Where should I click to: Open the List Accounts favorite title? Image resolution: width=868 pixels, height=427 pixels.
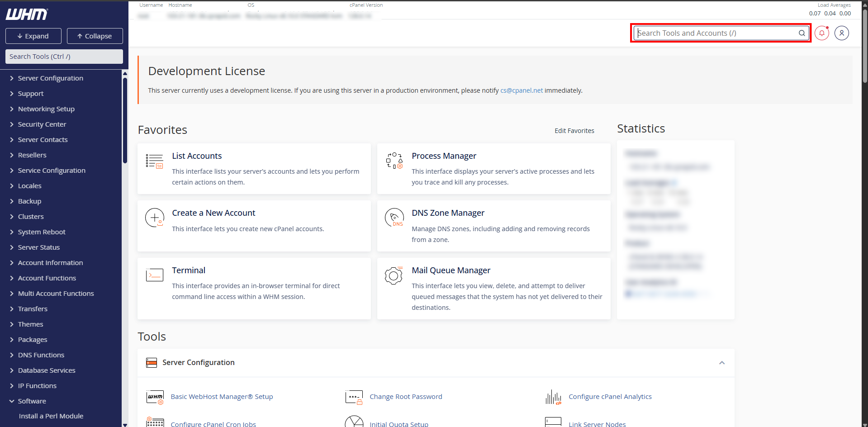point(197,156)
